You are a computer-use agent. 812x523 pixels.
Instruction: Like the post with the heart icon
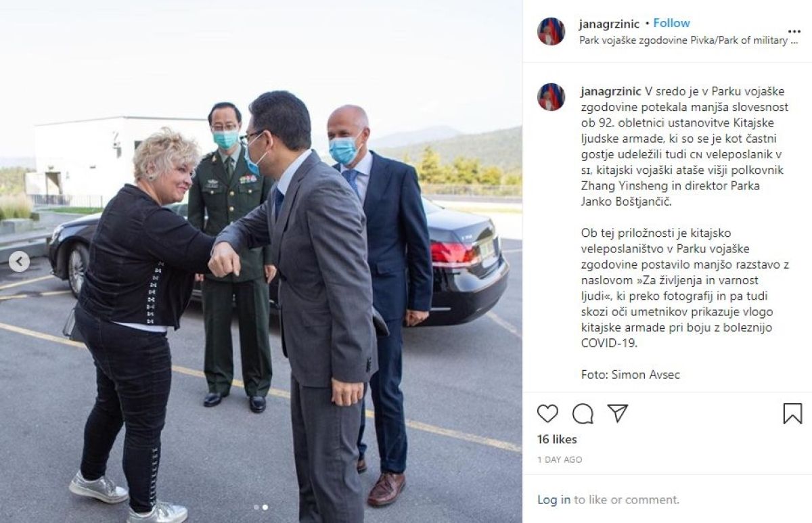547,413
